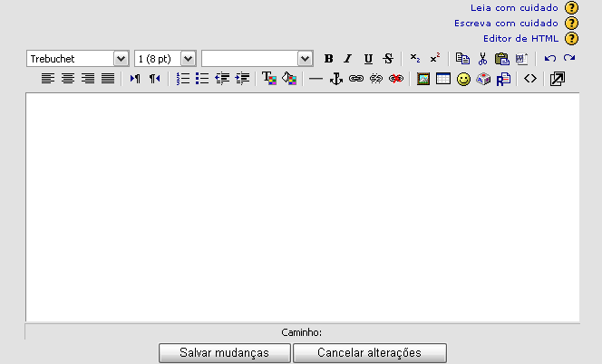This screenshot has width=602, height=364.
Task: Set right-to-left text direction
Action: (x=155, y=79)
